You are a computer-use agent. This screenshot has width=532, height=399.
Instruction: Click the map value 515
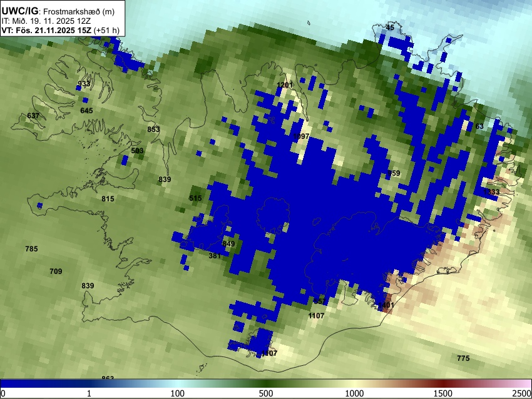(x=195, y=198)
